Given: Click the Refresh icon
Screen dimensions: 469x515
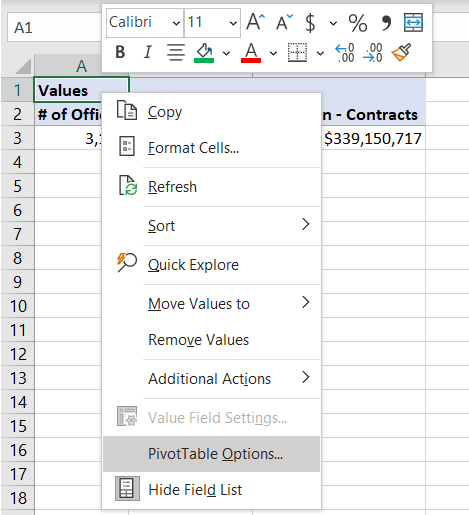Looking at the screenshot, I should pos(128,185).
